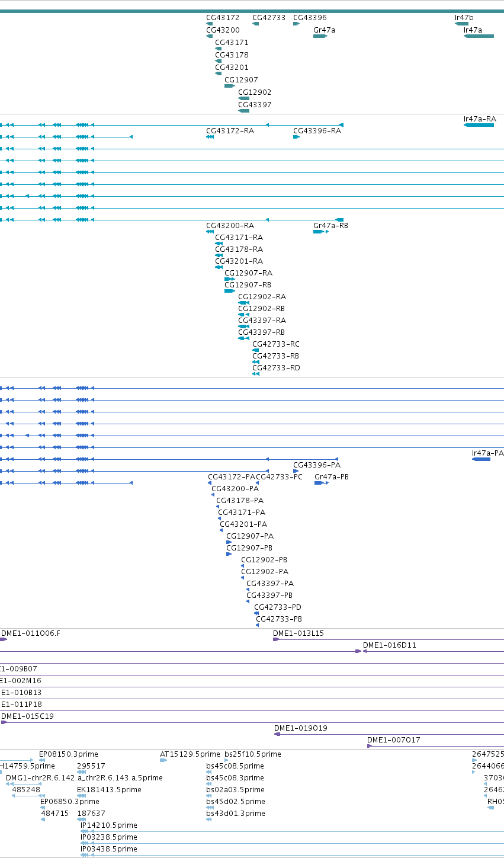This screenshot has width=504, height=858.
Task: Select the CG12902 gene label
Action: click(255, 92)
